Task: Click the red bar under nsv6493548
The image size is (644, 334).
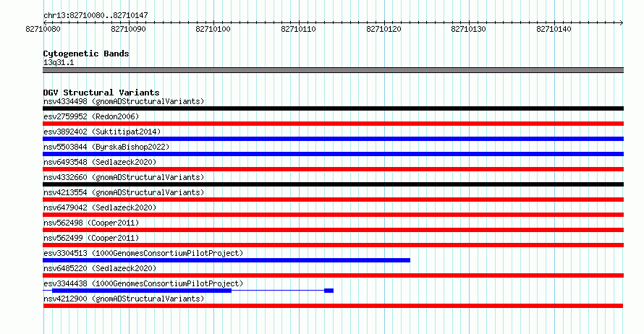Action: coord(333,169)
